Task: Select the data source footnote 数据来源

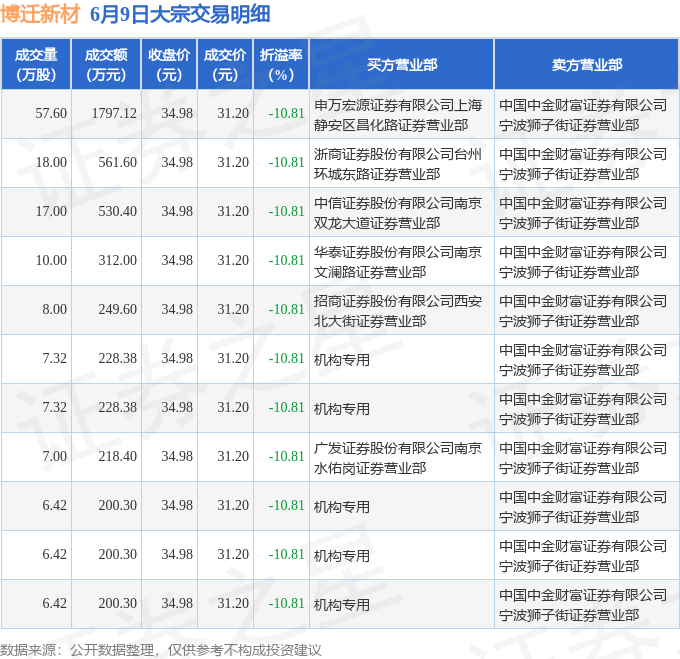Action: [x=160, y=650]
